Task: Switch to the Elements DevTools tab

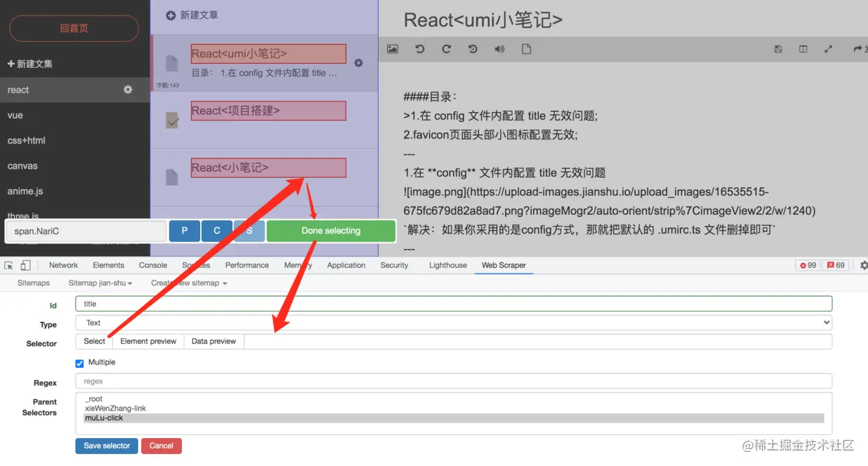Action: coord(108,265)
